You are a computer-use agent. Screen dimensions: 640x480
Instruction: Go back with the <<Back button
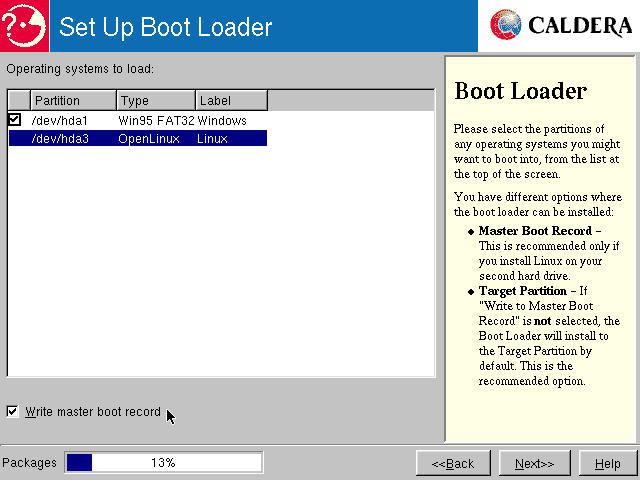tap(453, 463)
